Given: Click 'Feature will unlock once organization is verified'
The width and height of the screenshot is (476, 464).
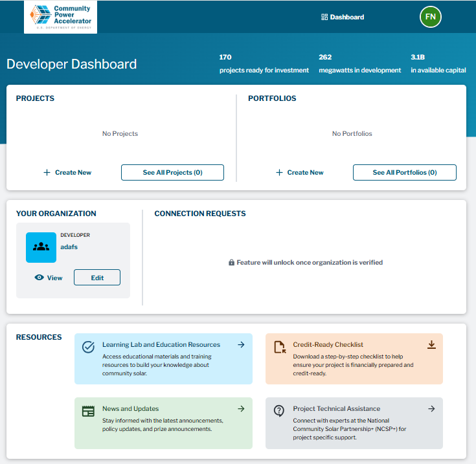Looking at the screenshot, I should 310,262.
